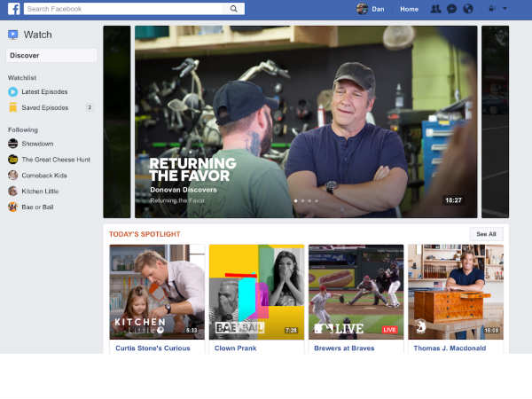The height and width of the screenshot is (399, 532).
Task: Open the Brewers at Braves live video
Action: point(356,292)
